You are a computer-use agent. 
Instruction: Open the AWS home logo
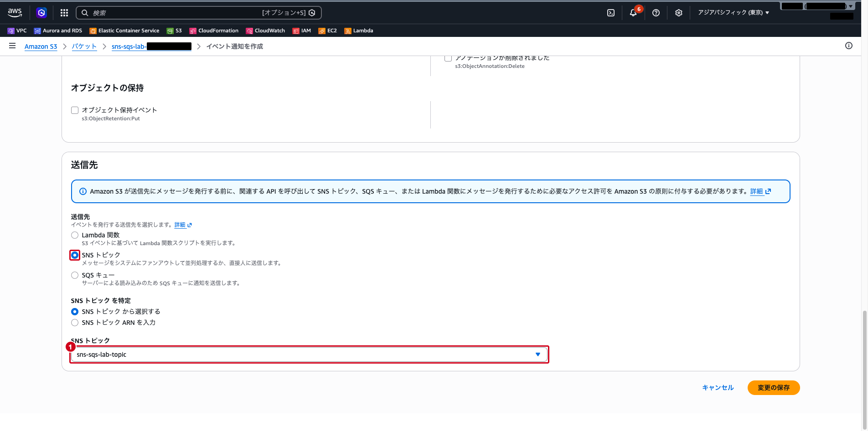(15, 13)
